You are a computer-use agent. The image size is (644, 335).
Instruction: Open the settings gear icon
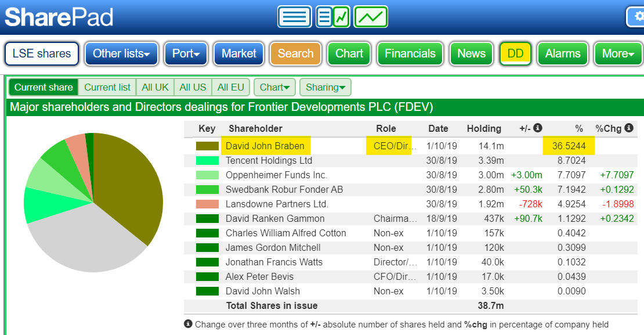[636, 17]
